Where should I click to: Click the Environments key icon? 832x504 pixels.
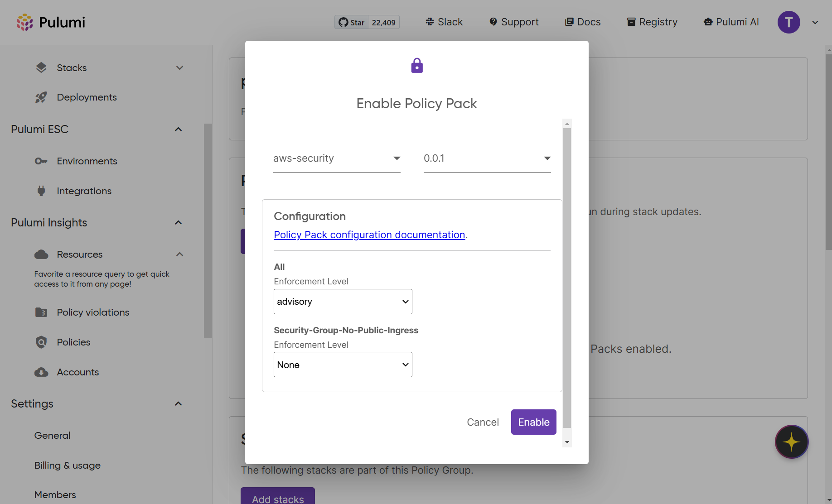tap(41, 161)
